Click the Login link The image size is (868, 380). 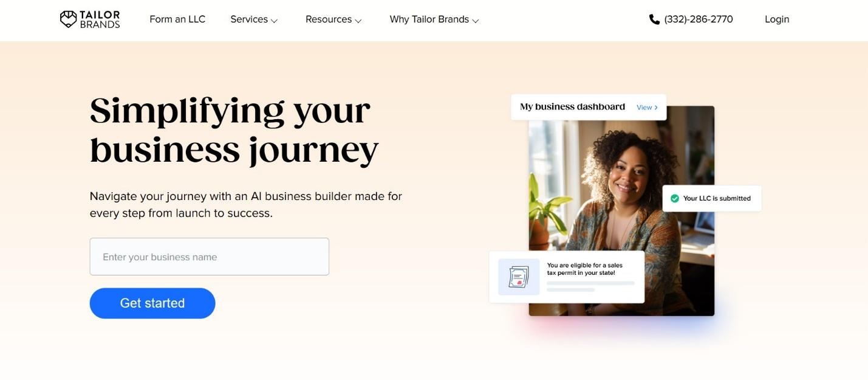click(x=777, y=19)
